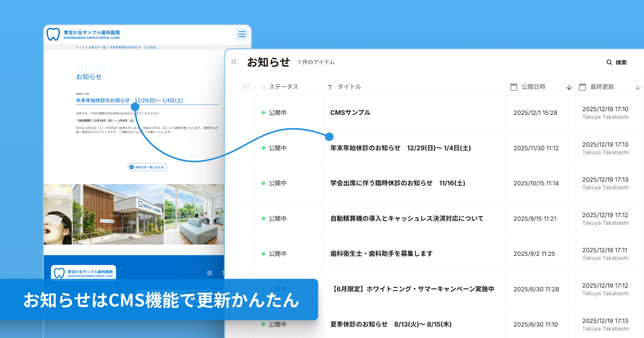Click the calendar icon on 公開日時 column

tap(513, 86)
